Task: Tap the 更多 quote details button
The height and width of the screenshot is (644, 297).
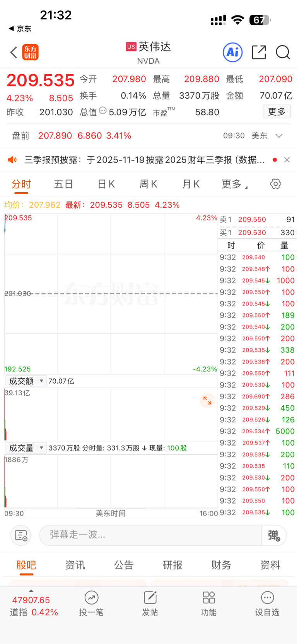Action: point(277,112)
